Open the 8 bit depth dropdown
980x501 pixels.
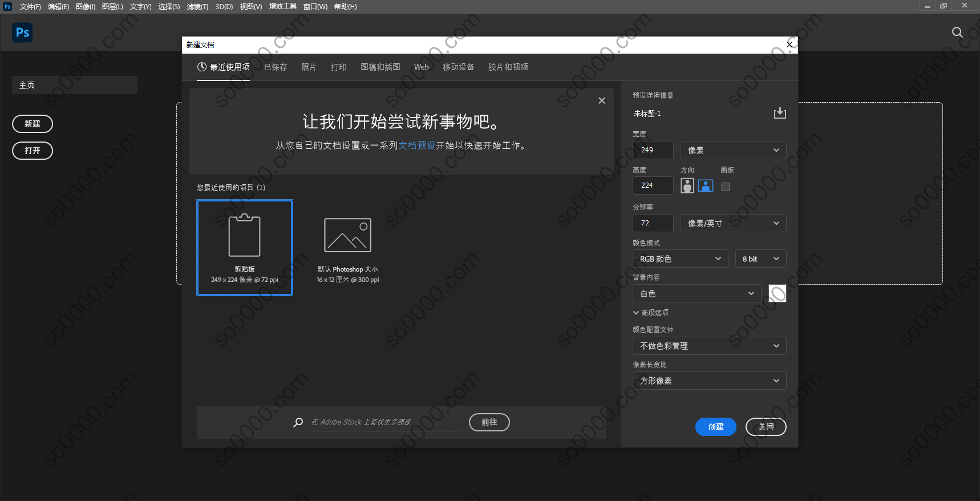(x=761, y=258)
